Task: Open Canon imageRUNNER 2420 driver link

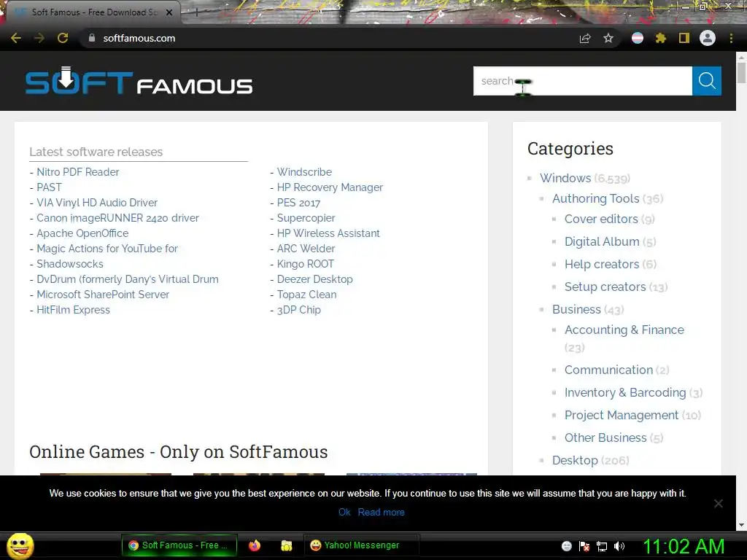Action: [x=117, y=217]
